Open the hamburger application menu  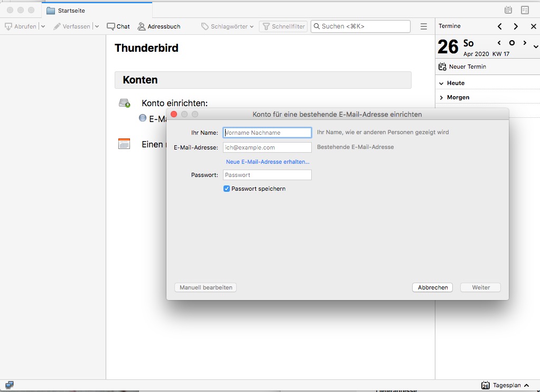(424, 26)
